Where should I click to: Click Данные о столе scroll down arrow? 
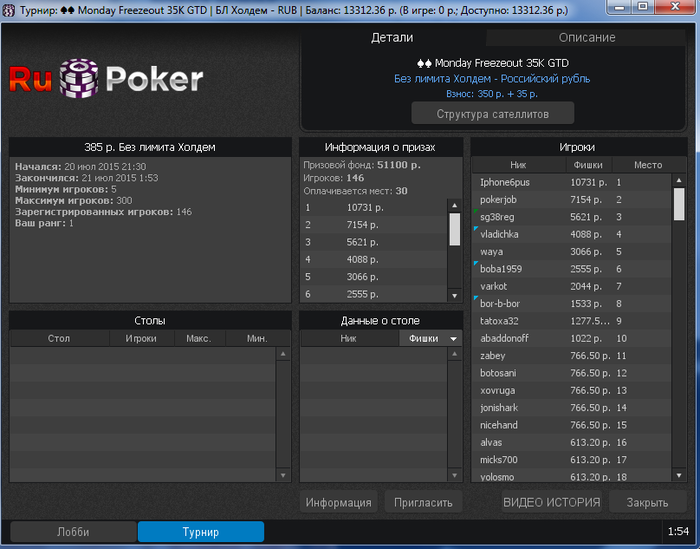tap(454, 475)
